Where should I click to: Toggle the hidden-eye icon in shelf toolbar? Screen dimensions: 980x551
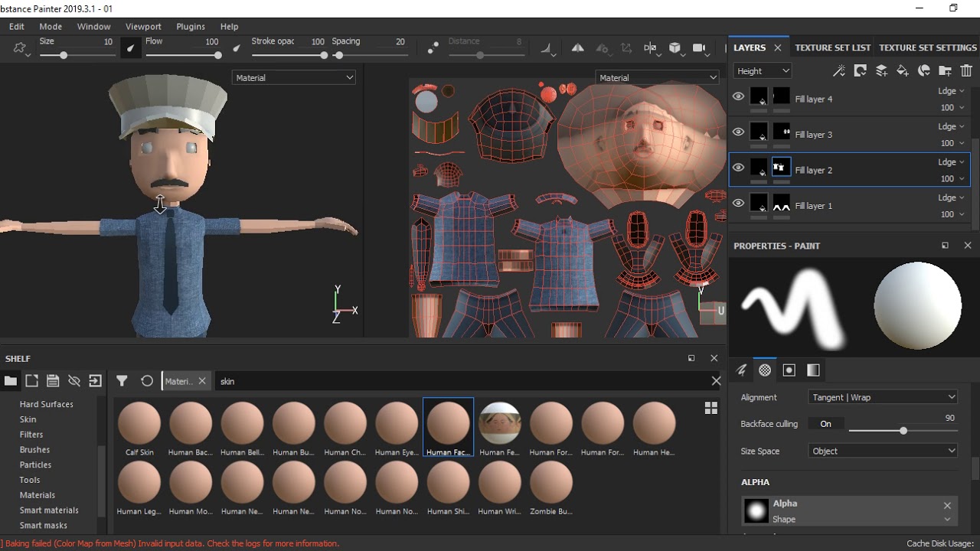74,381
